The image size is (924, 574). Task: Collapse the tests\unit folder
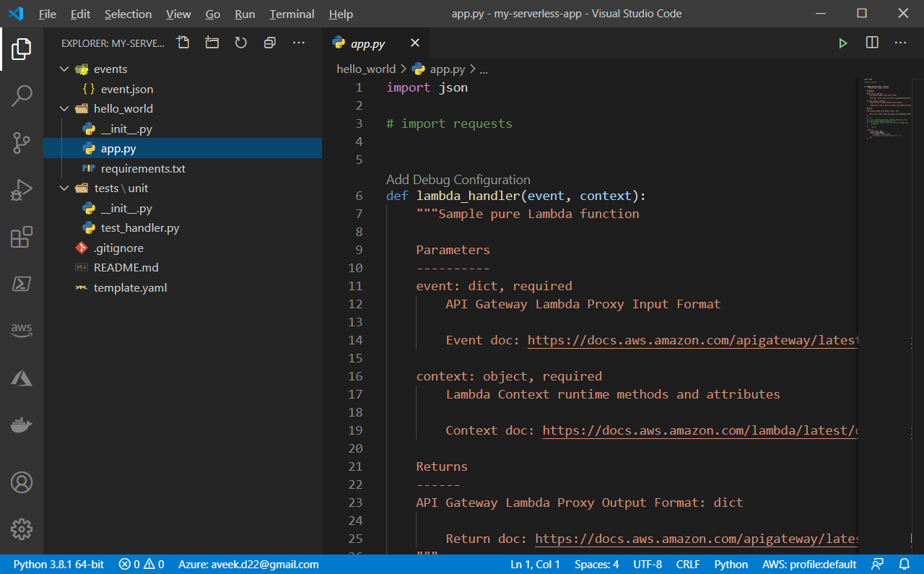65,188
